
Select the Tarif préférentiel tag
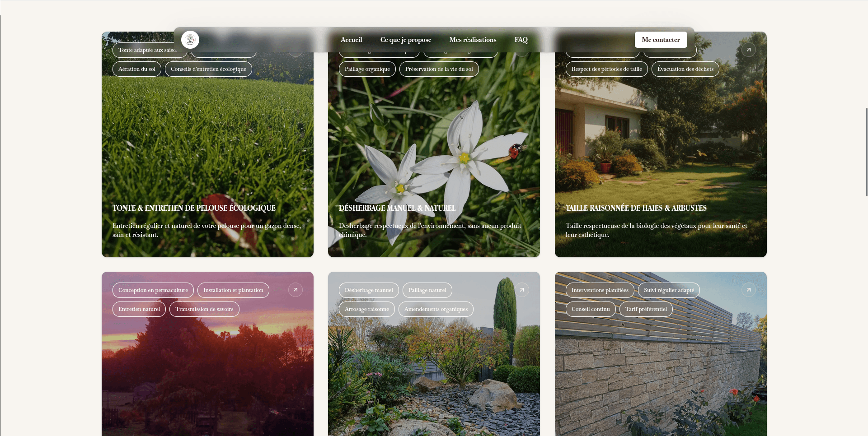pyautogui.click(x=646, y=309)
